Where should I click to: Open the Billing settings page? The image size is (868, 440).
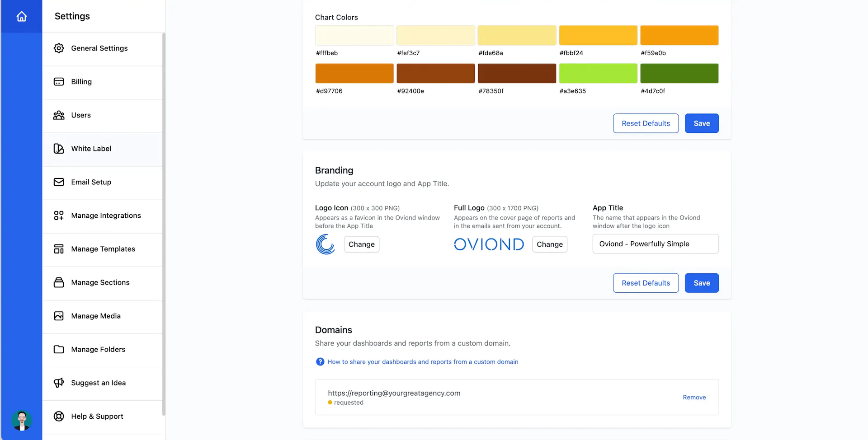tap(103, 82)
